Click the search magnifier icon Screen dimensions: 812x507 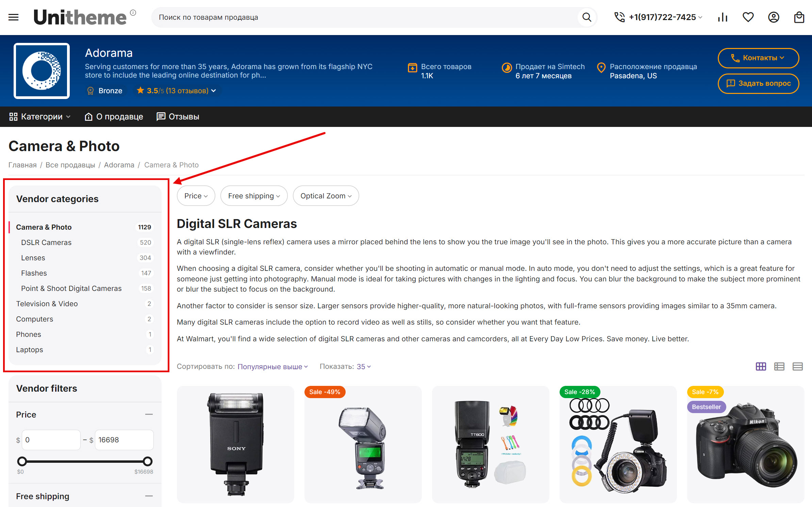coord(586,17)
